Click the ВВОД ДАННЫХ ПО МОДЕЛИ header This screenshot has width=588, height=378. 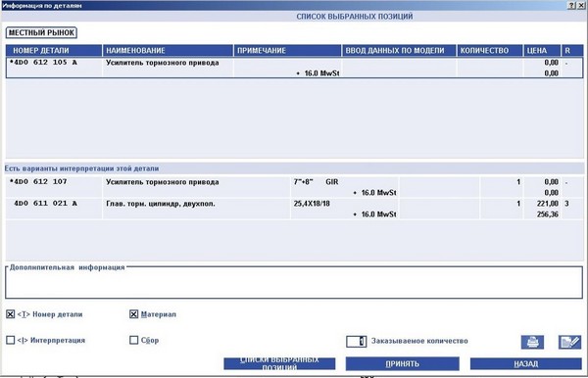coord(399,51)
